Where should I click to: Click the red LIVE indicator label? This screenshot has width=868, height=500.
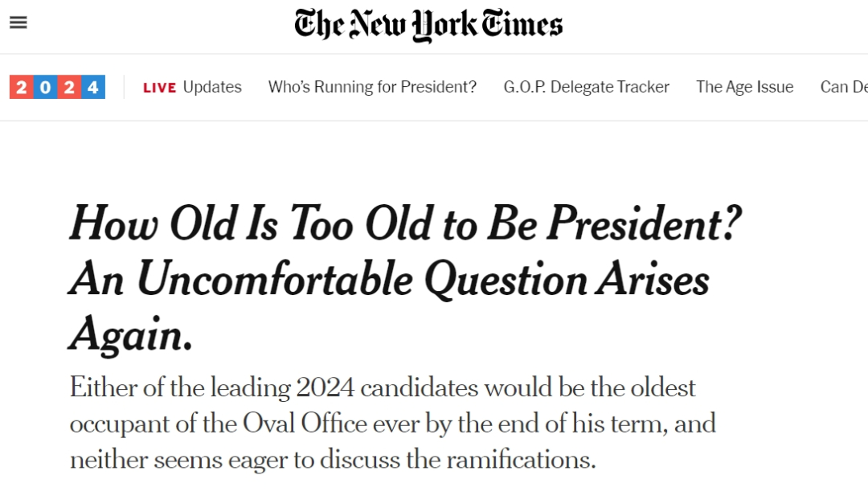(x=159, y=88)
